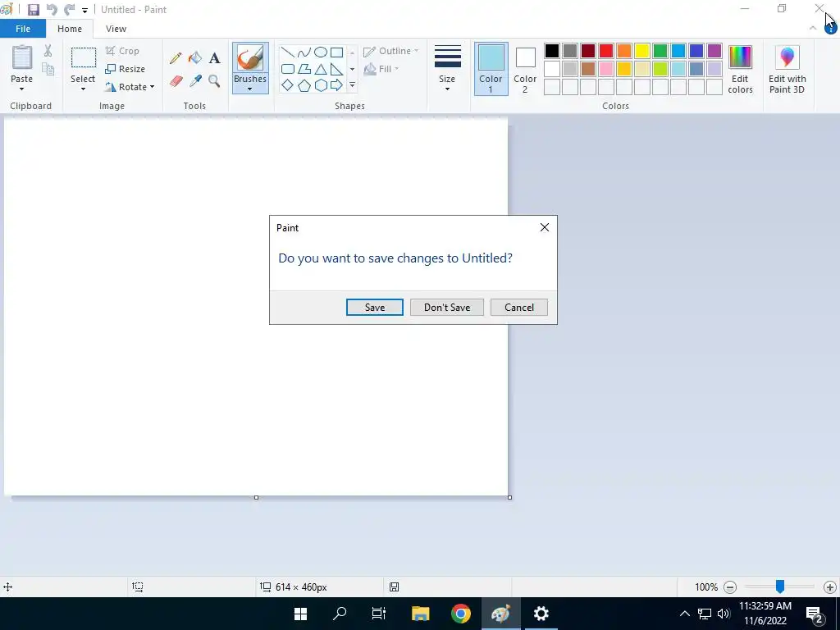
Task: Adjust the zoom slider handle
Action: 780,587
